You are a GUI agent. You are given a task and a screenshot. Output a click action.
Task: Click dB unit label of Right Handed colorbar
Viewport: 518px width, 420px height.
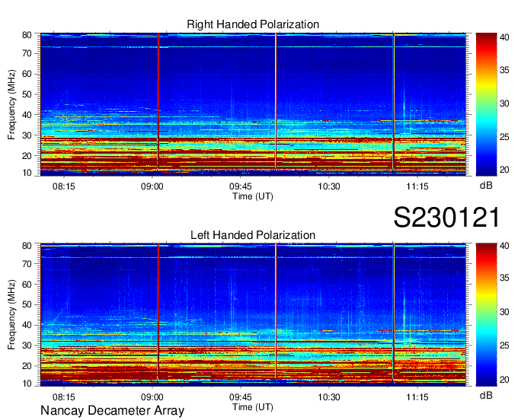pos(486,186)
